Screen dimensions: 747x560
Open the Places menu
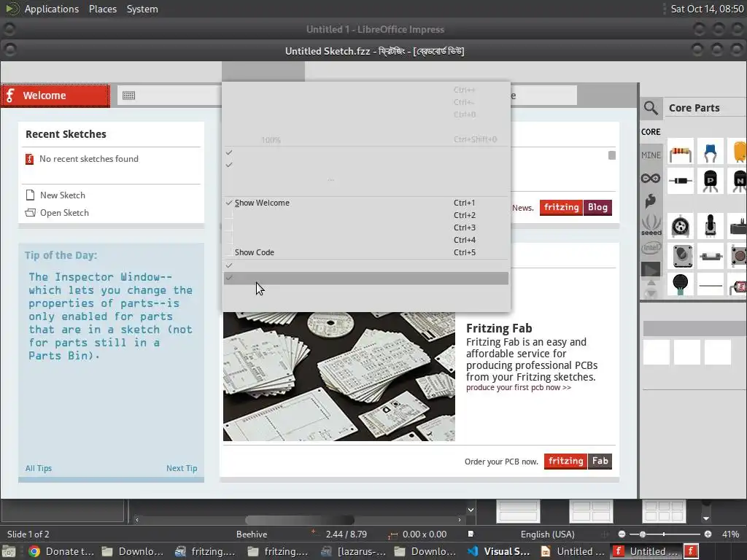point(103,9)
